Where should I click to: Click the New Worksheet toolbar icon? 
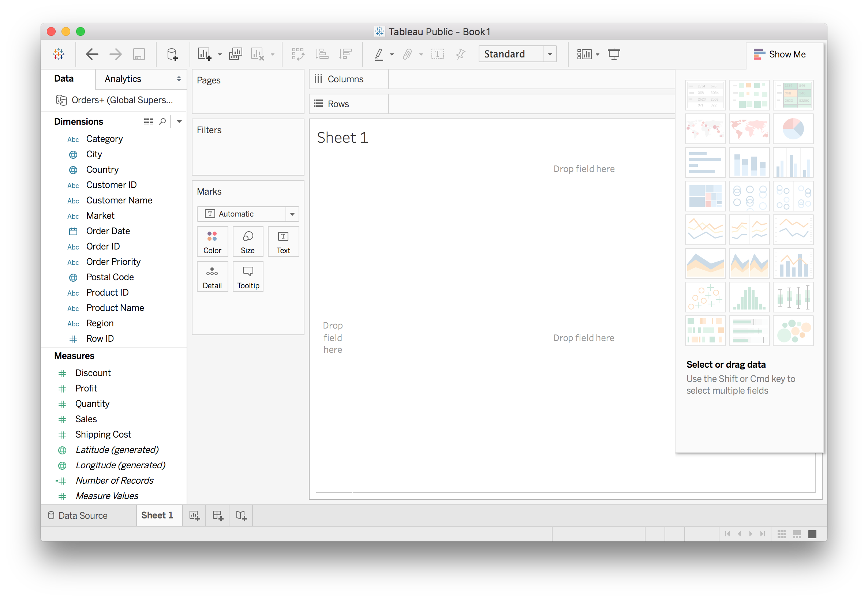(204, 54)
